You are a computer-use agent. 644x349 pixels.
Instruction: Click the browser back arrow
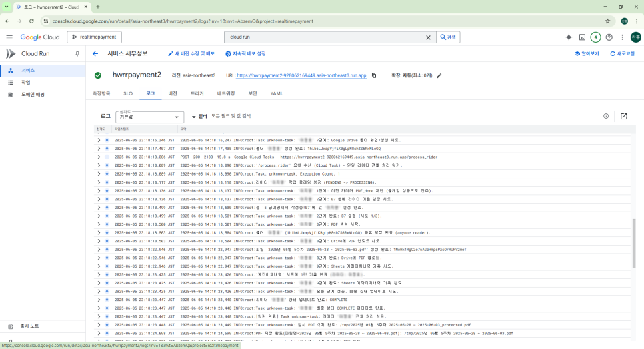pyautogui.click(x=7, y=21)
